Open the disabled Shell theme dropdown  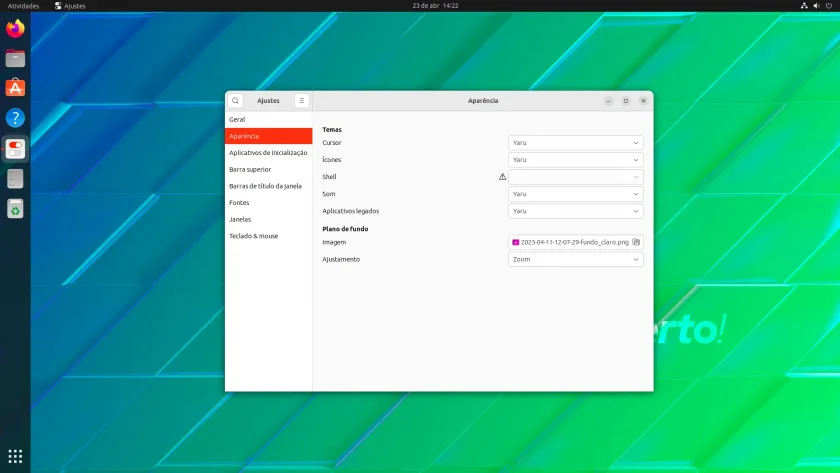[575, 177]
